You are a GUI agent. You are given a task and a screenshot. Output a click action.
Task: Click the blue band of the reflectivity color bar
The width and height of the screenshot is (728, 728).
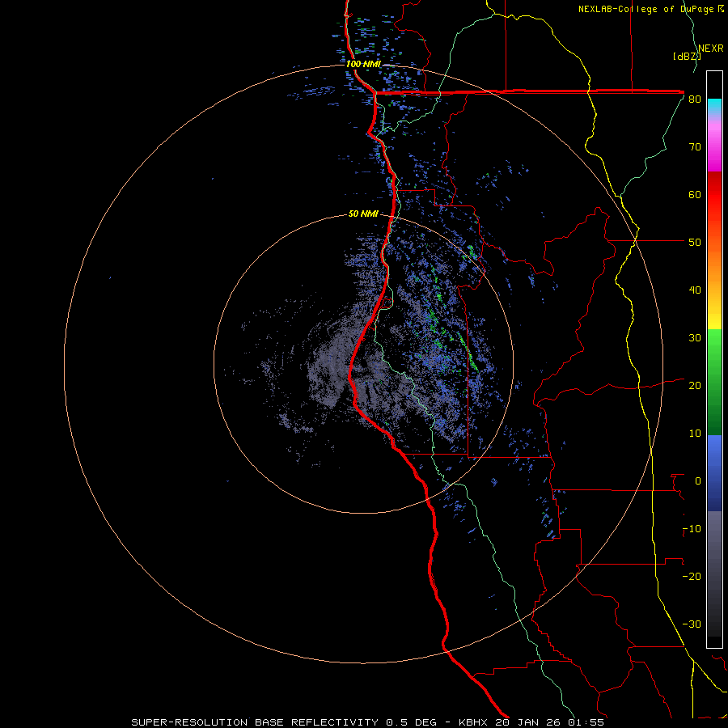[x=714, y=473]
